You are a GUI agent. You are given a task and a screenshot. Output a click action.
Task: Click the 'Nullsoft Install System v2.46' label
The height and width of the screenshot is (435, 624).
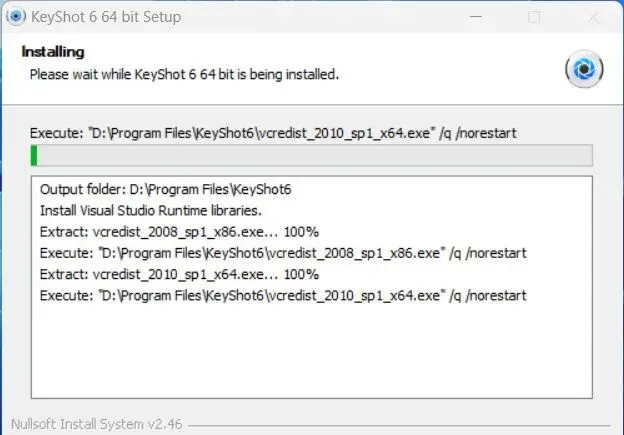[x=96, y=423]
